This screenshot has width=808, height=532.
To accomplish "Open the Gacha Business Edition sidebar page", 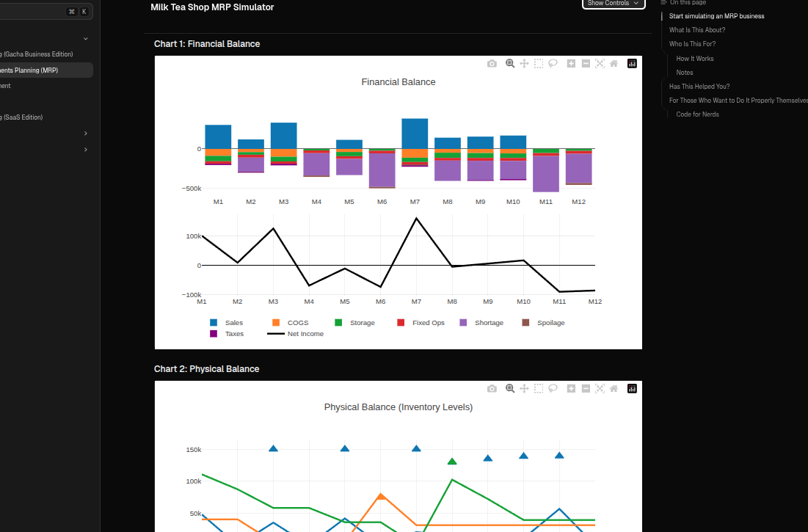I will (37, 54).
